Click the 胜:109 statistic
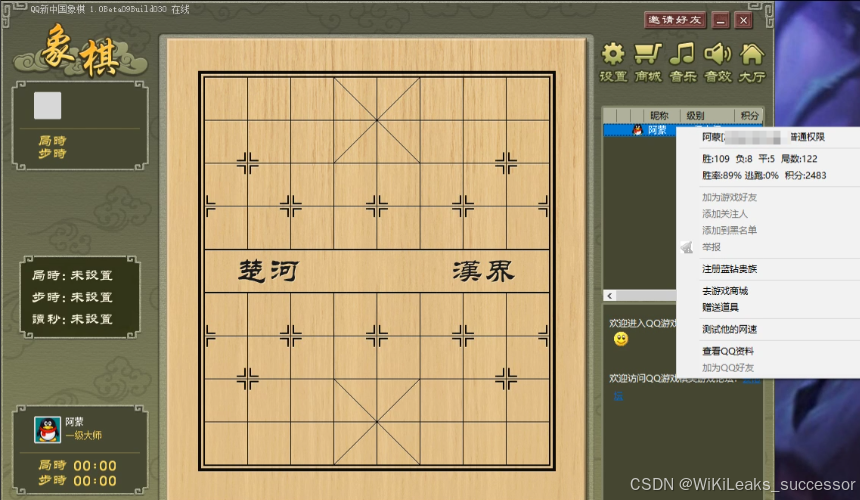The image size is (860, 500). coord(716,159)
